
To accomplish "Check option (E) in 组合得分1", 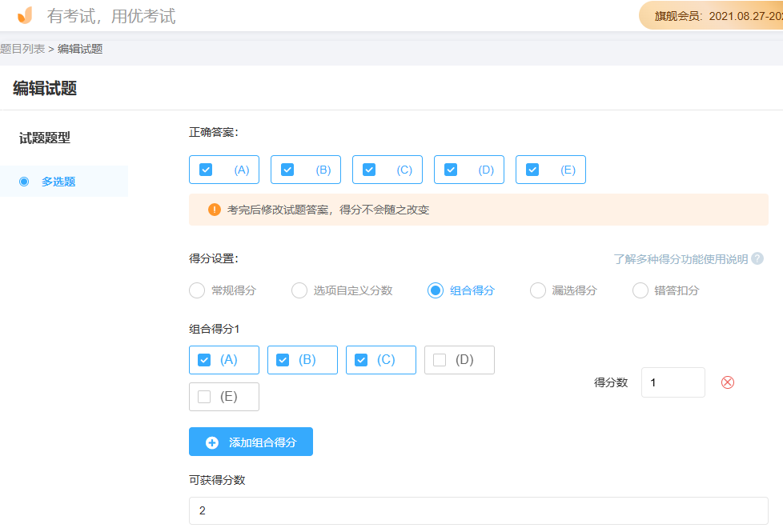I will [x=203, y=396].
